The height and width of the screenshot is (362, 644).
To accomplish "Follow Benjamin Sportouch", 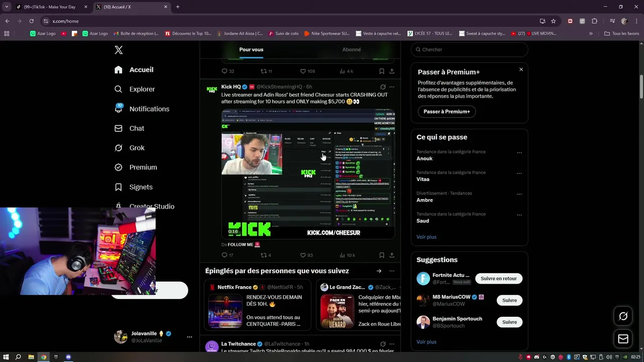I will (509, 322).
